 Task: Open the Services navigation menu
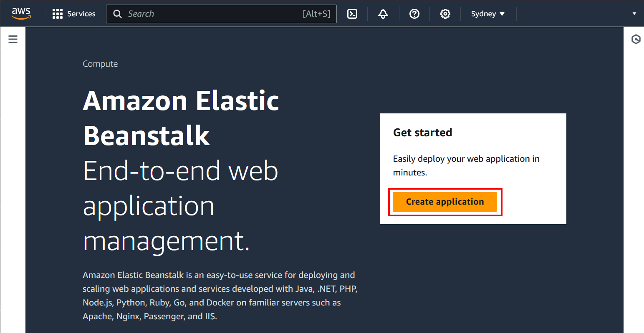[74, 13]
